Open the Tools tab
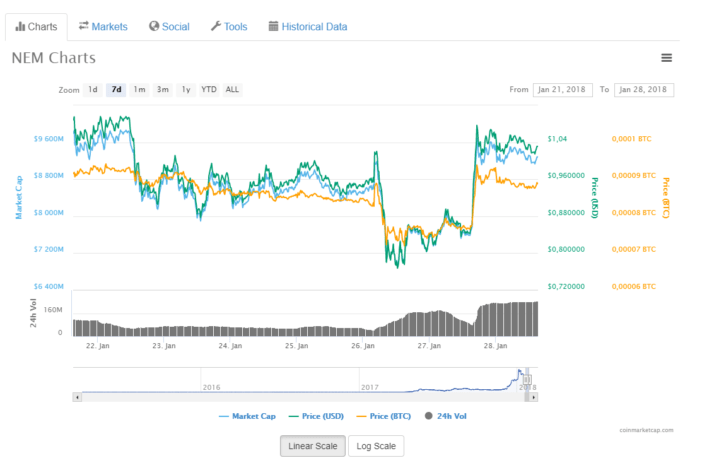This screenshot has width=702, height=475. (x=229, y=27)
